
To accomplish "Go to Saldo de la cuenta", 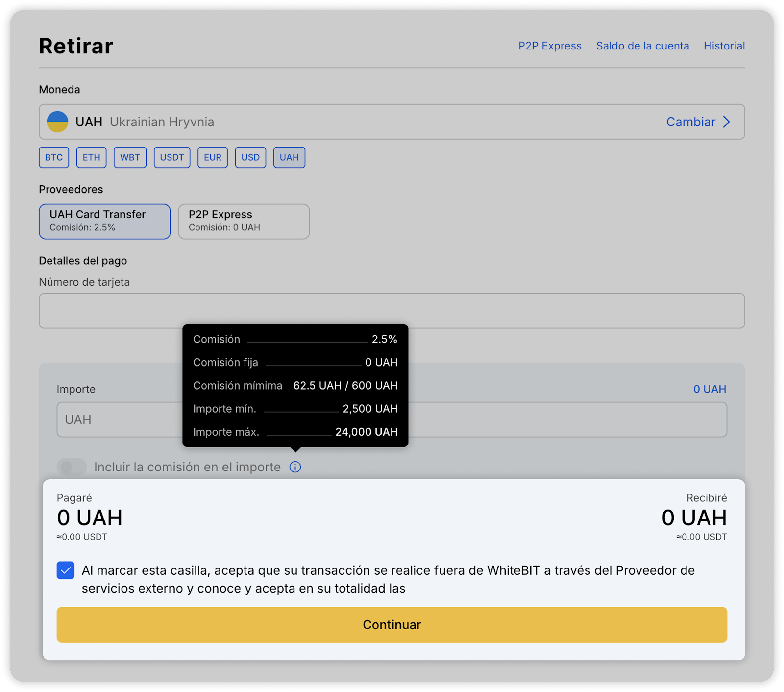I will (642, 46).
